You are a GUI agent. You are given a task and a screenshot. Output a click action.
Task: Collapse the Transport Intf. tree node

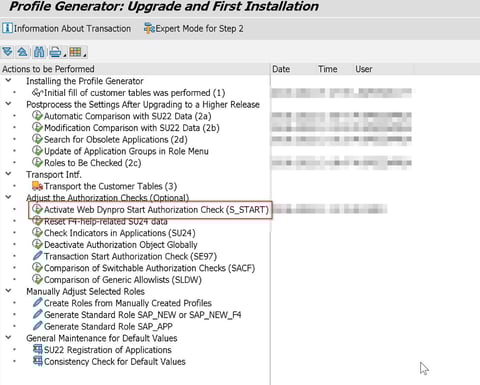8,174
